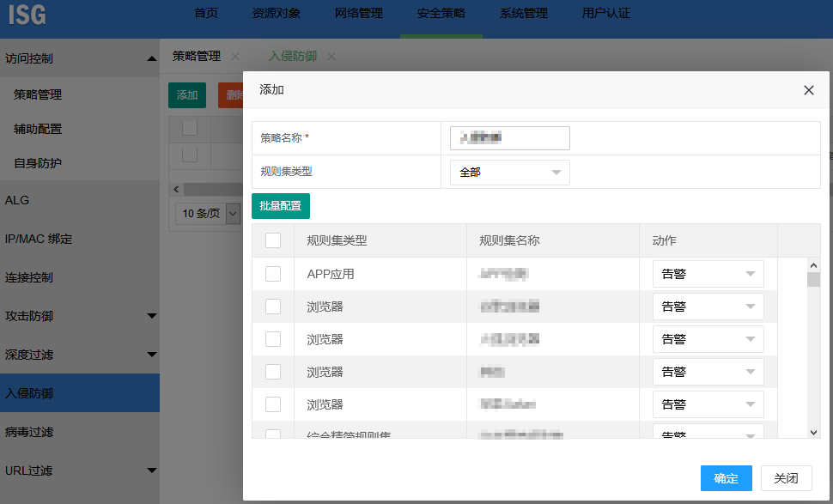Check the checkbox for the APP应用 rule row
This screenshot has width=833, height=504.
[273, 273]
